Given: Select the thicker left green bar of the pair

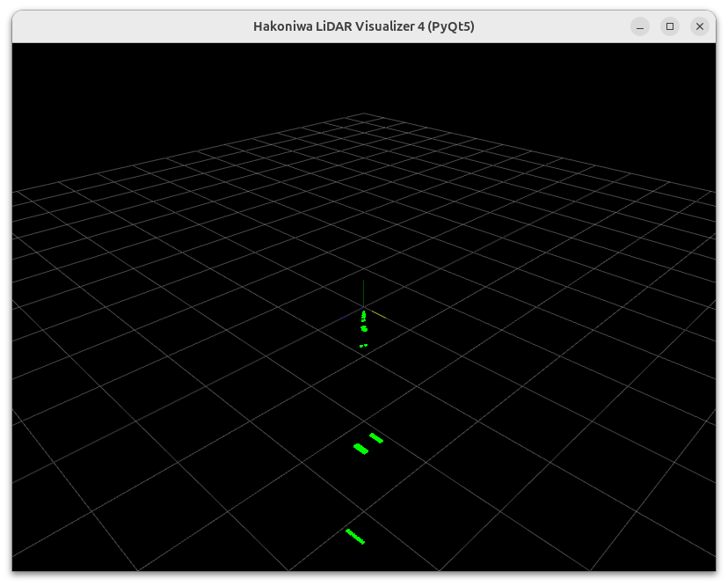Looking at the screenshot, I should (360, 449).
